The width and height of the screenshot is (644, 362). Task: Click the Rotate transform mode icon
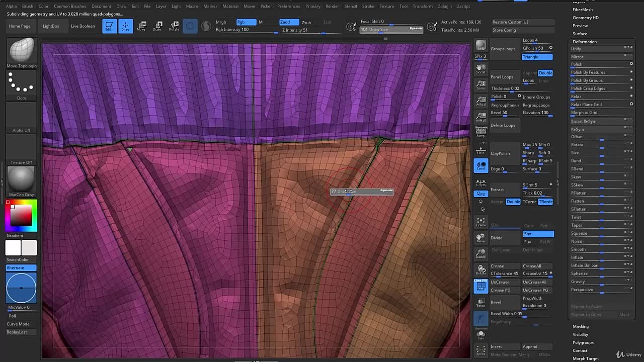tap(174, 26)
